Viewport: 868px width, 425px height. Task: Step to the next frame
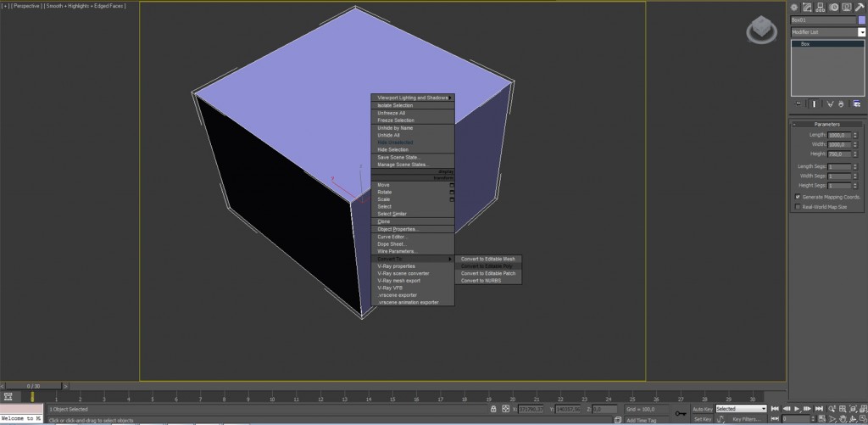pos(807,409)
